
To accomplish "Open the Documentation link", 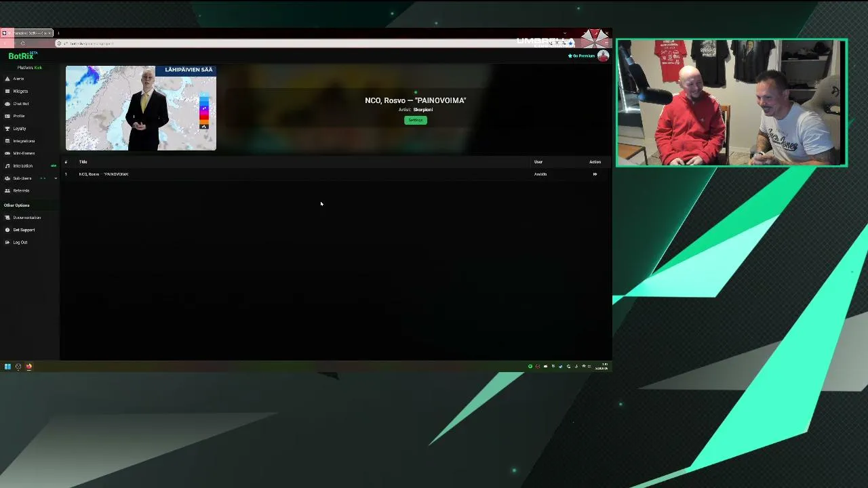I will coord(27,218).
